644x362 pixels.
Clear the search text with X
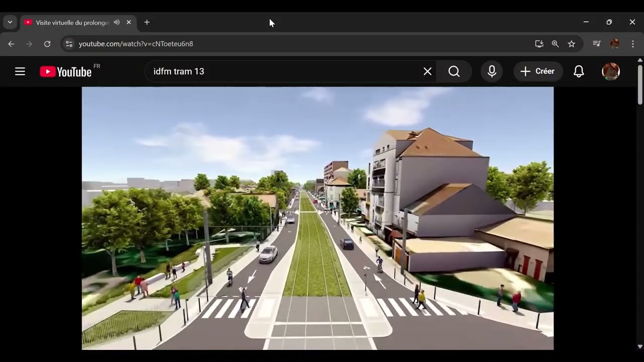coord(428,71)
